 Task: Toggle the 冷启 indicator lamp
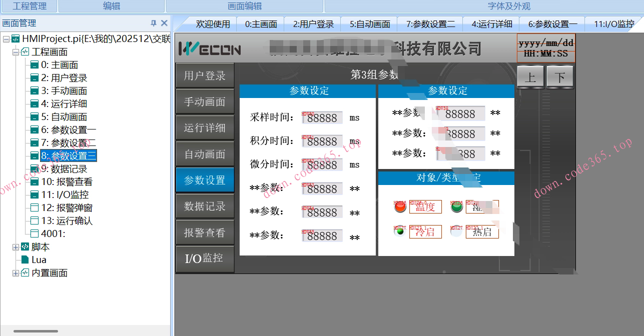click(x=400, y=231)
